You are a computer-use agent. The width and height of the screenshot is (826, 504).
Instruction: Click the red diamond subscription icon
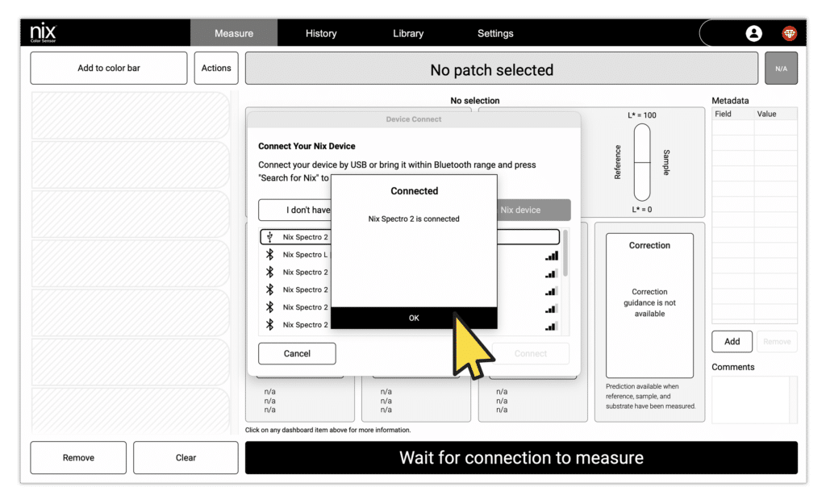click(x=788, y=33)
